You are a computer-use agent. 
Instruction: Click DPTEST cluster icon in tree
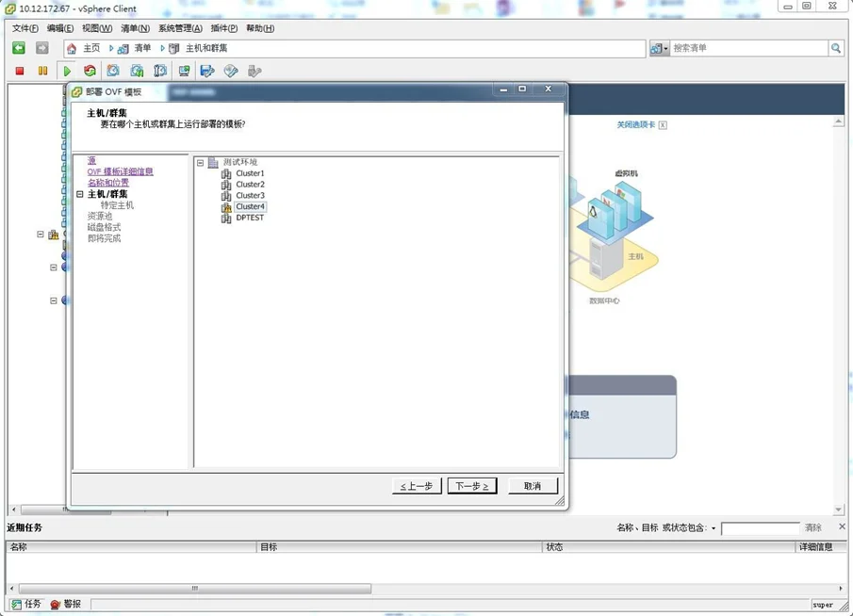(x=226, y=218)
